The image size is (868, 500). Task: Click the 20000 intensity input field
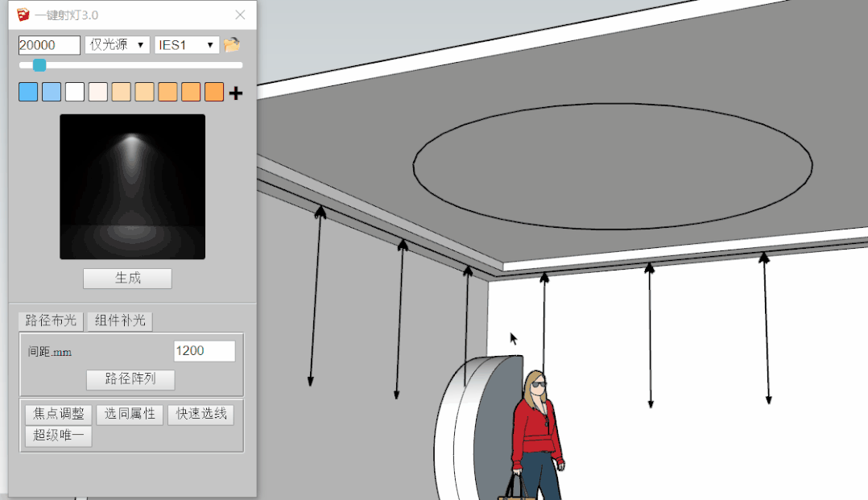(x=49, y=45)
